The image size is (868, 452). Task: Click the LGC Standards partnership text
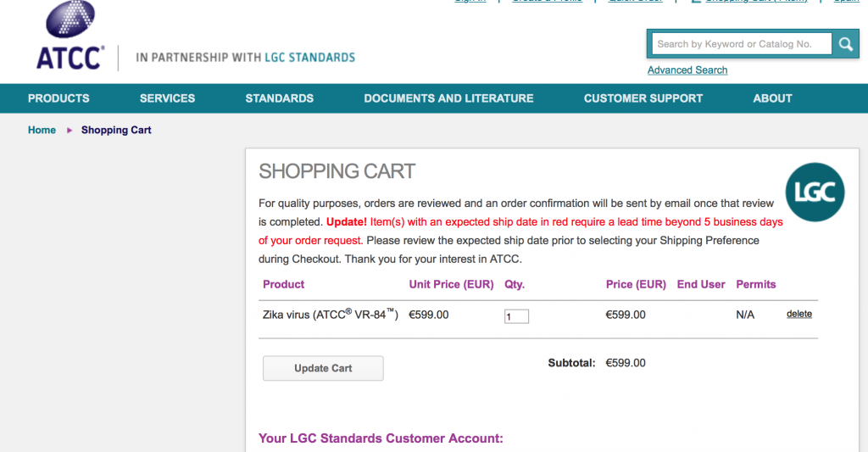(246, 58)
